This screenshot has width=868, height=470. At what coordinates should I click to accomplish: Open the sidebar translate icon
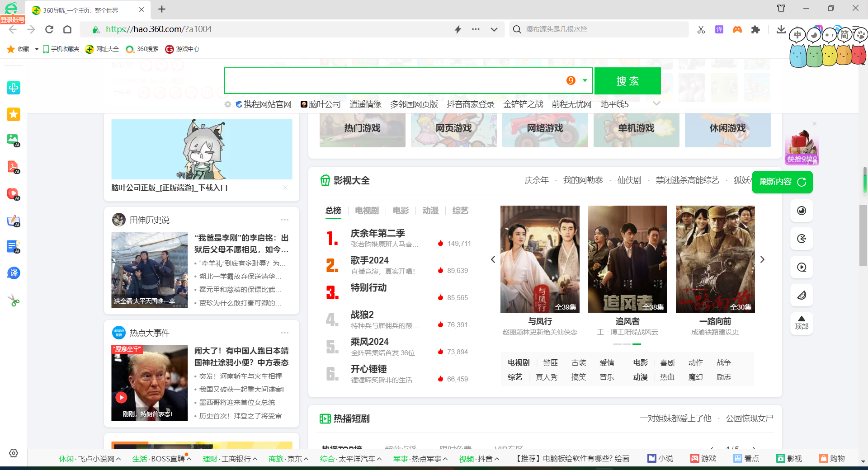tap(14, 273)
